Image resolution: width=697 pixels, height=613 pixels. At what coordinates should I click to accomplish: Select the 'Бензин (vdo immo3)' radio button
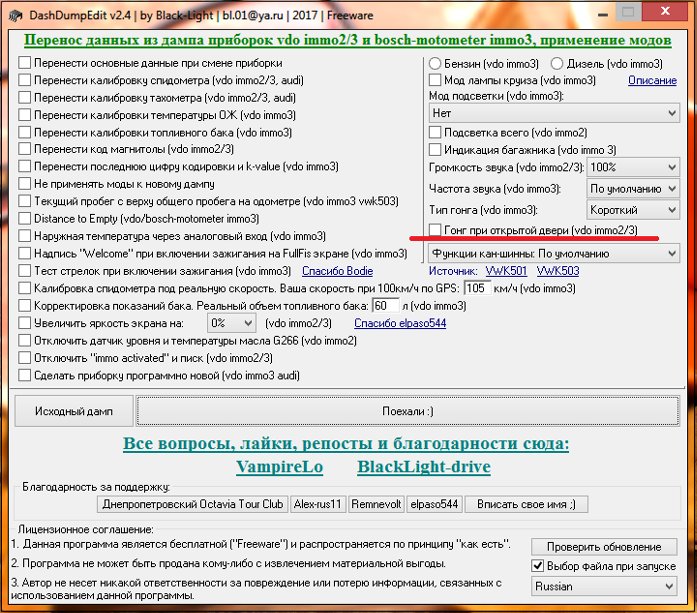coord(435,64)
